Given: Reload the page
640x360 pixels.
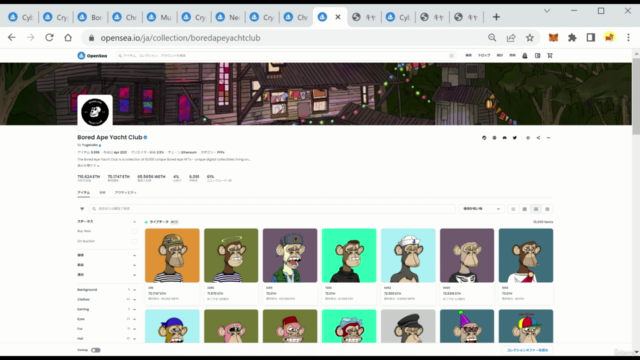Looking at the screenshot, I should (49, 38).
